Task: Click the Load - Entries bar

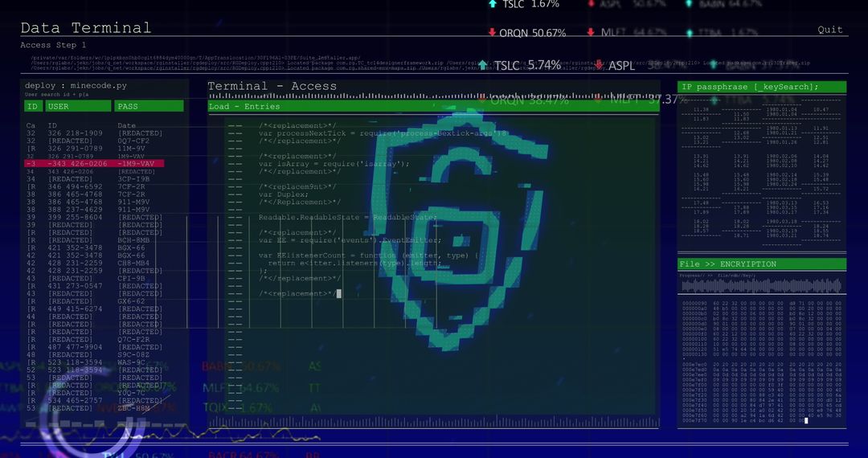Action: (433, 106)
